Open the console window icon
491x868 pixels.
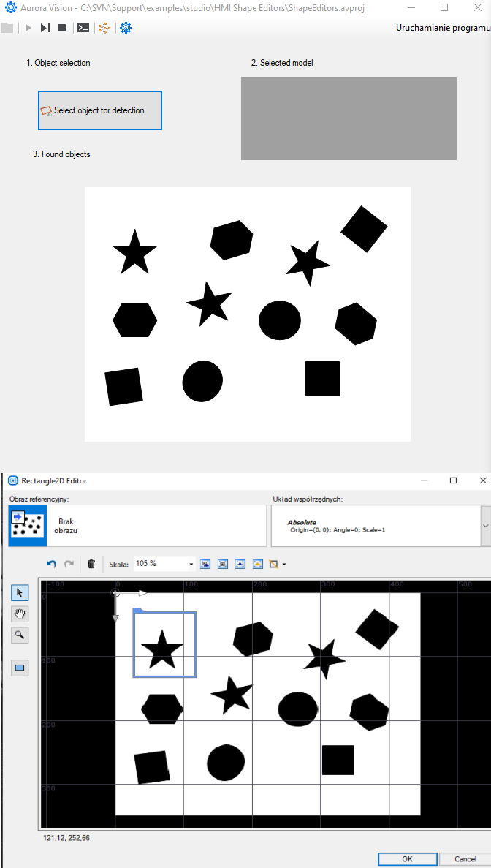pyautogui.click(x=84, y=28)
